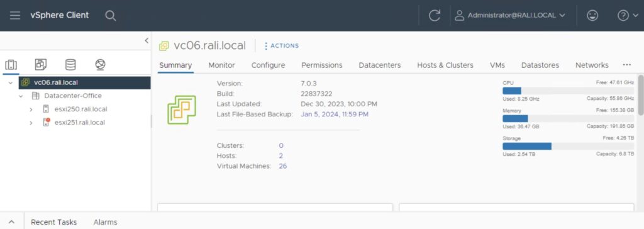The image size is (644, 229).
Task: Switch to the Summary tab
Action: pos(175,65)
